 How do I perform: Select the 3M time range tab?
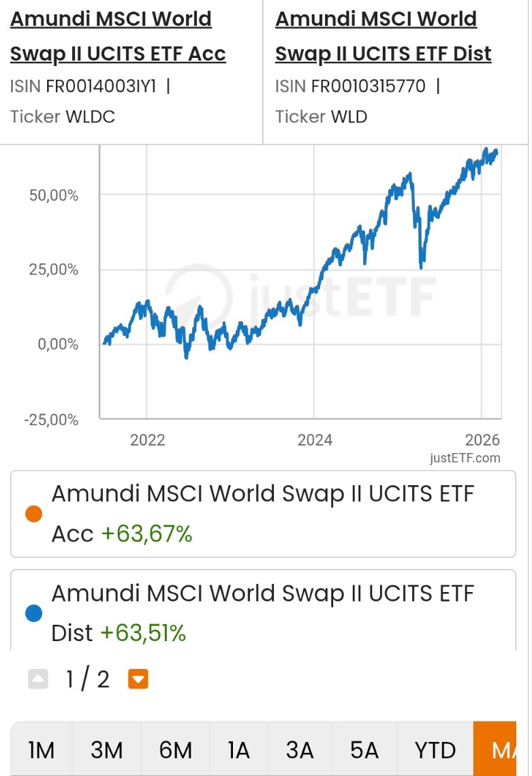[x=106, y=749]
